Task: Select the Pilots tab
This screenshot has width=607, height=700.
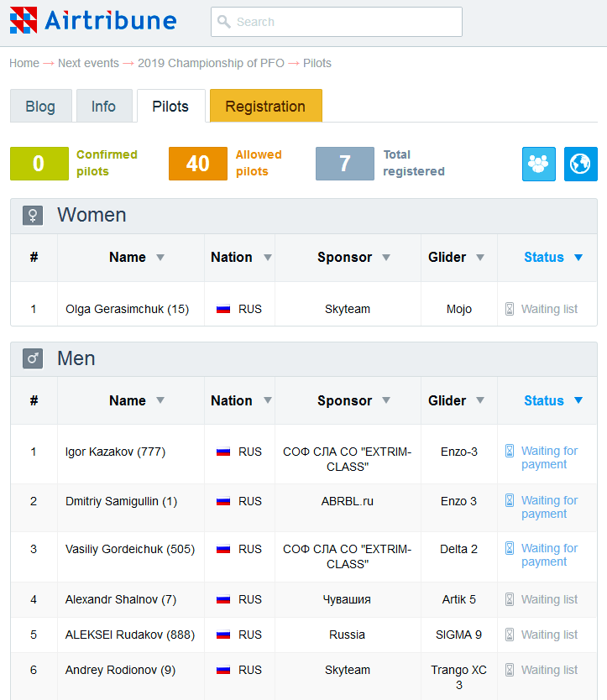Action: 170,107
